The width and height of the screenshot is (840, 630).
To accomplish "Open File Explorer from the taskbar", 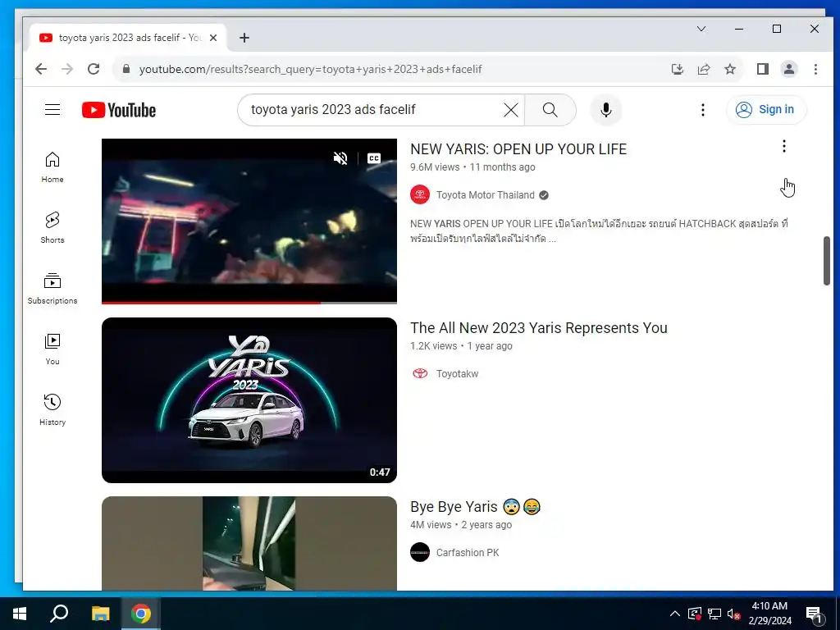I will pos(100,614).
